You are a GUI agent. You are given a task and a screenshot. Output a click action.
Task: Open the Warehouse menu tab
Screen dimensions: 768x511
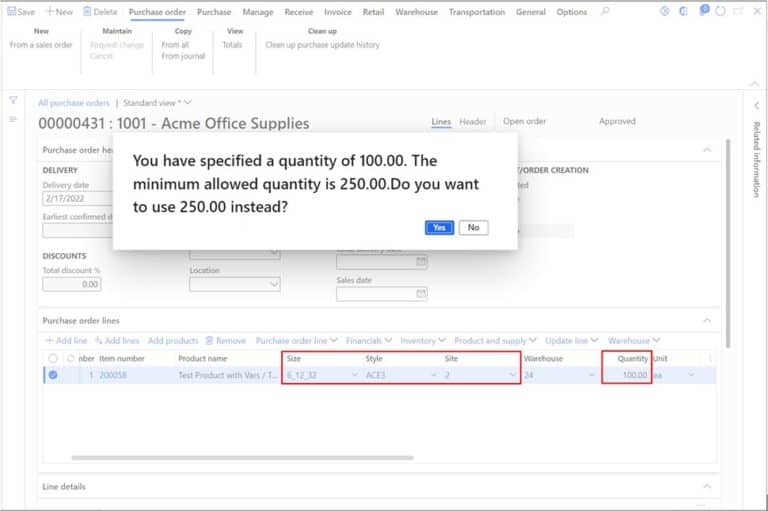pyautogui.click(x=415, y=12)
